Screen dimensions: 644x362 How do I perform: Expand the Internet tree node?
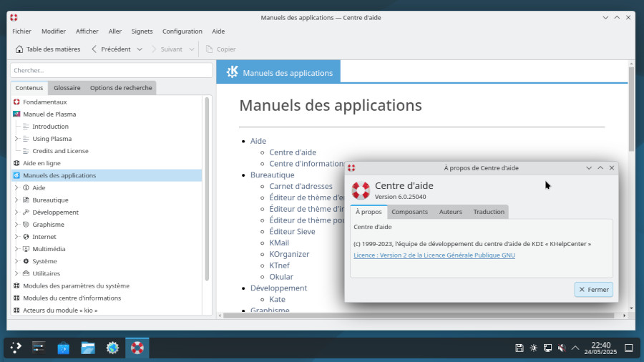click(16, 237)
